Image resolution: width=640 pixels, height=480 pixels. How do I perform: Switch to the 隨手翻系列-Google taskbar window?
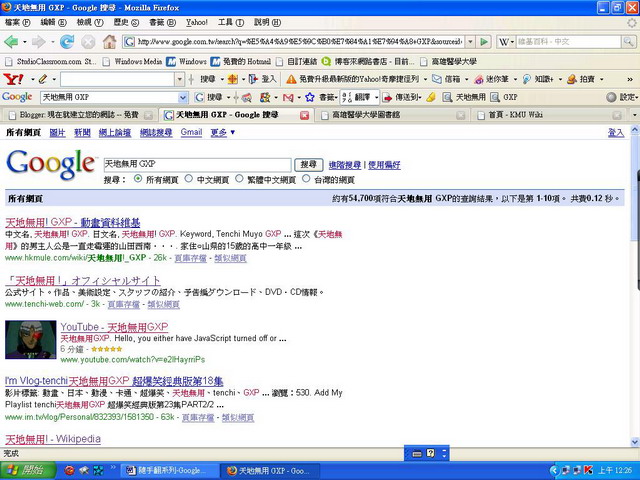tap(169, 471)
